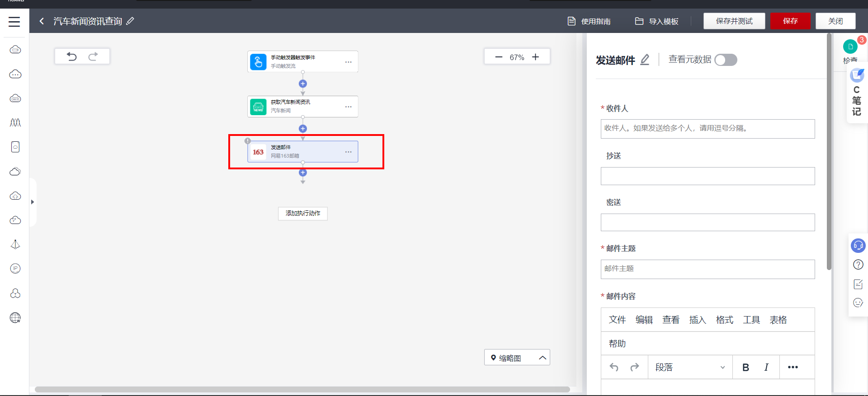Zoom in the canvas with plus
The height and width of the screenshot is (396, 868).
536,57
